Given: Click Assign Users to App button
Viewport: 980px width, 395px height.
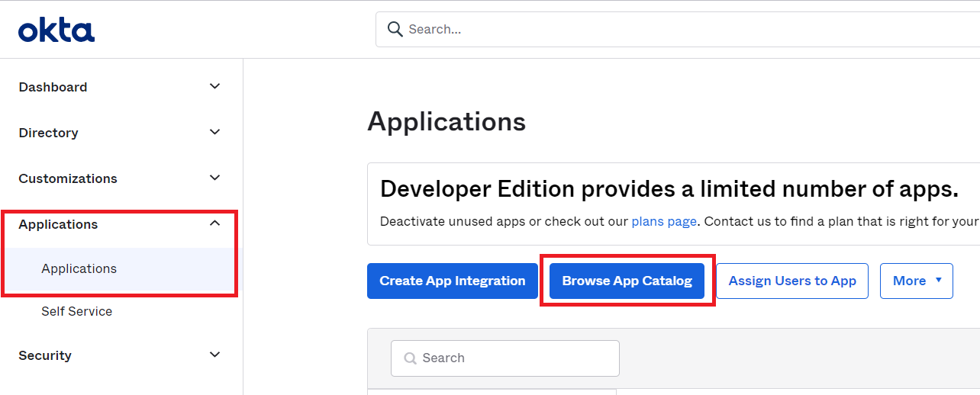Looking at the screenshot, I should pyautogui.click(x=792, y=281).
